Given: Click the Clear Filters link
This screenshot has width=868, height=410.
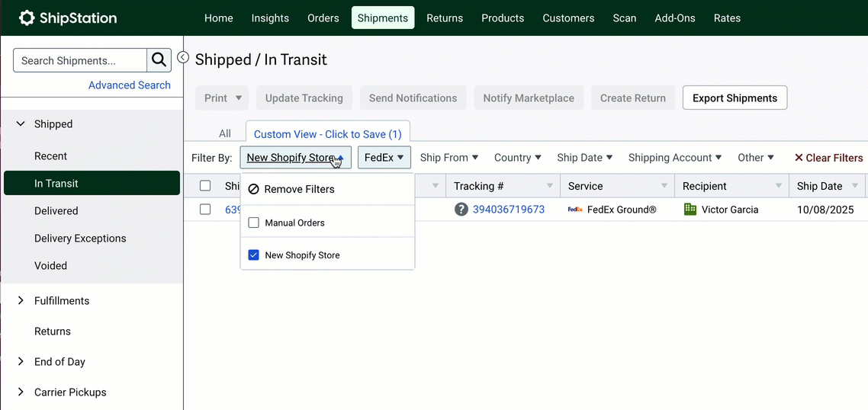Looking at the screenshot, I should 828,158.
